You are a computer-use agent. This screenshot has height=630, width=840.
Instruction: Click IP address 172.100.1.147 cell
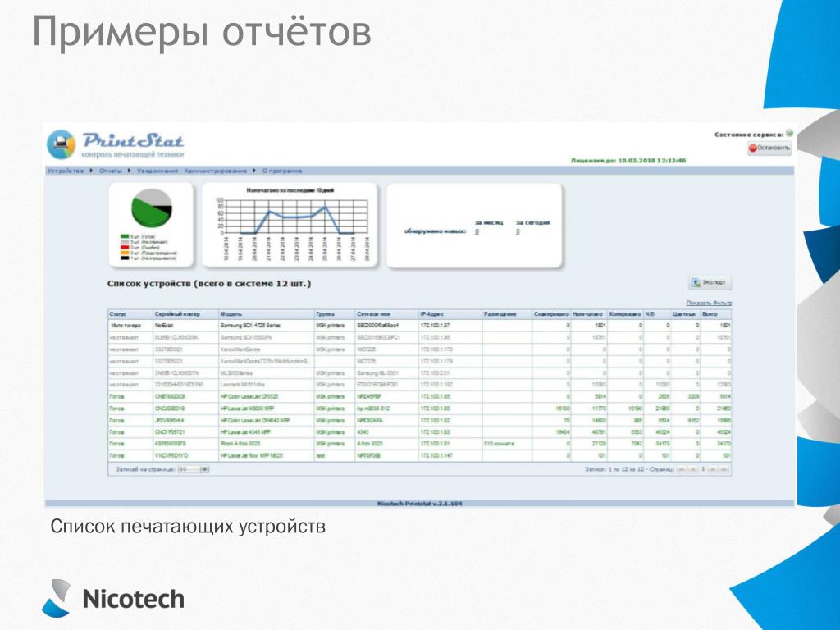pos(450,456)
